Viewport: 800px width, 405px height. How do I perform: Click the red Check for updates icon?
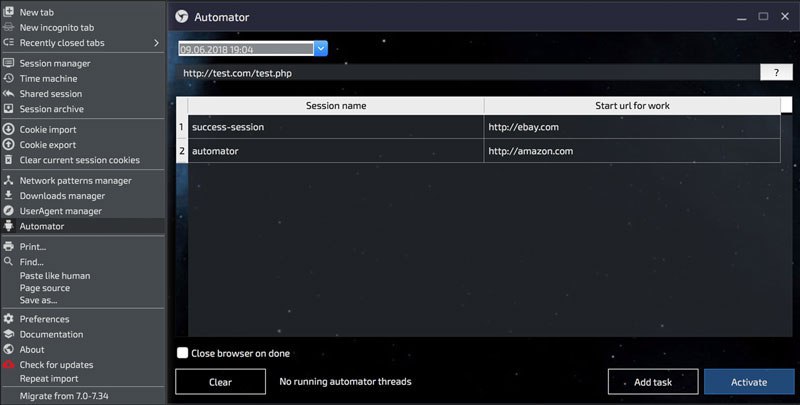[x=8, y=365]
